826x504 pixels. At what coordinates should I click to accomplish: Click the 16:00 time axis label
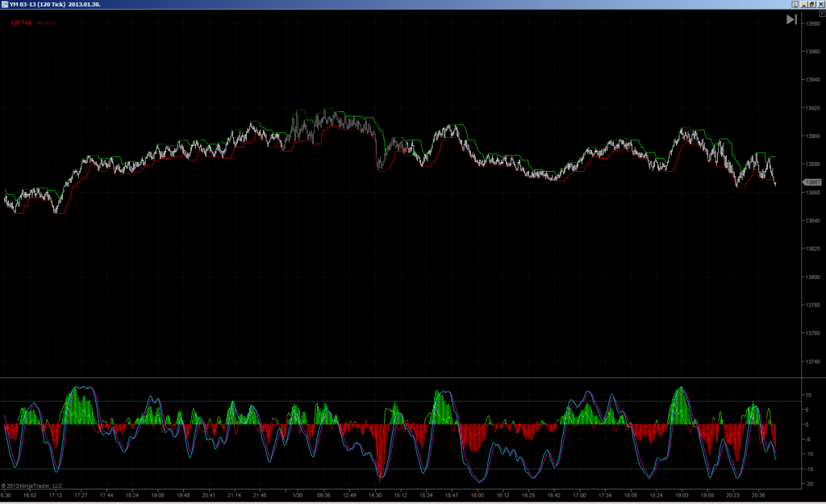click(x=478, y=495)
